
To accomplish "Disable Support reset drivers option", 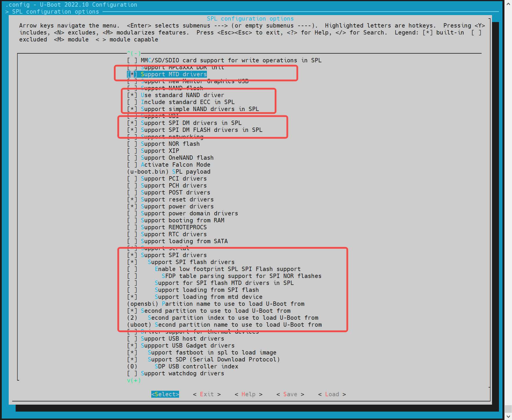I will [x=132, y=199].
